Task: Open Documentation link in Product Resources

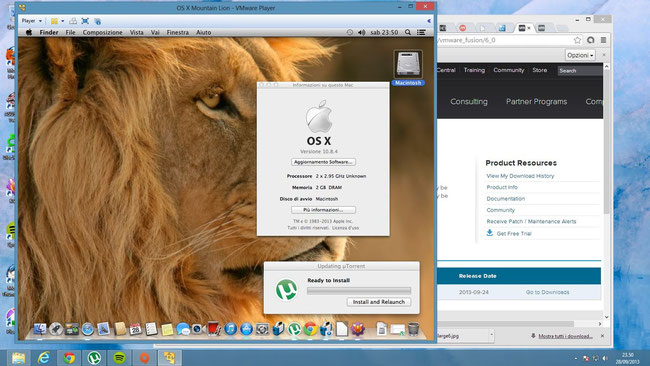Action: coord(506,199)
